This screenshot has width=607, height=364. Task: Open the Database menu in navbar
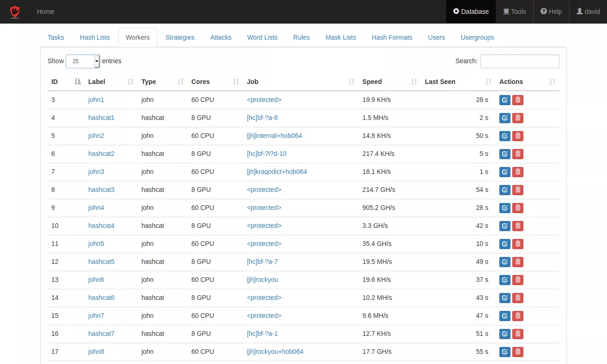coord(471,12)
